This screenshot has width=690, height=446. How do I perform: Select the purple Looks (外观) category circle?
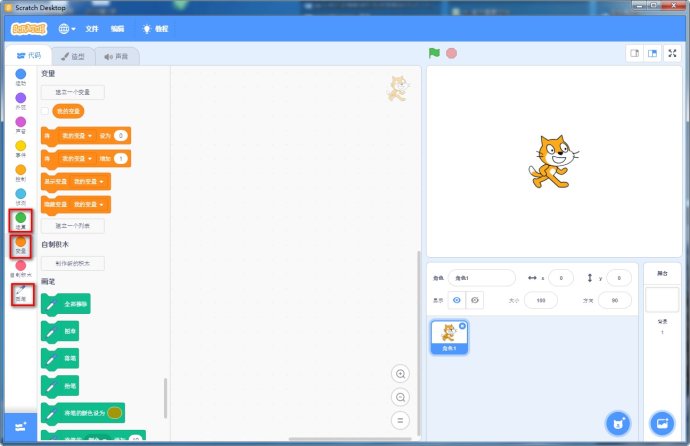click(21, 98)
